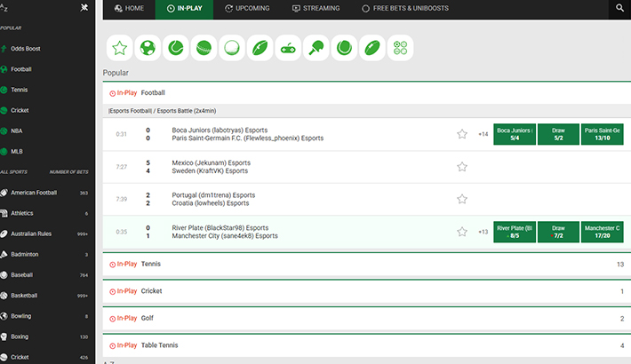Filter by the tennis ball icon

pyautogui.click(x=176, y=48)
